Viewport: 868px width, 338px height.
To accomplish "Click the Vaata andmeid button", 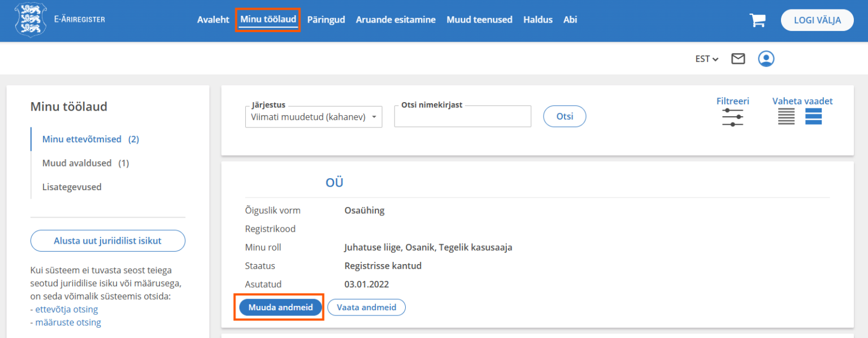I will tap(366, 308).
